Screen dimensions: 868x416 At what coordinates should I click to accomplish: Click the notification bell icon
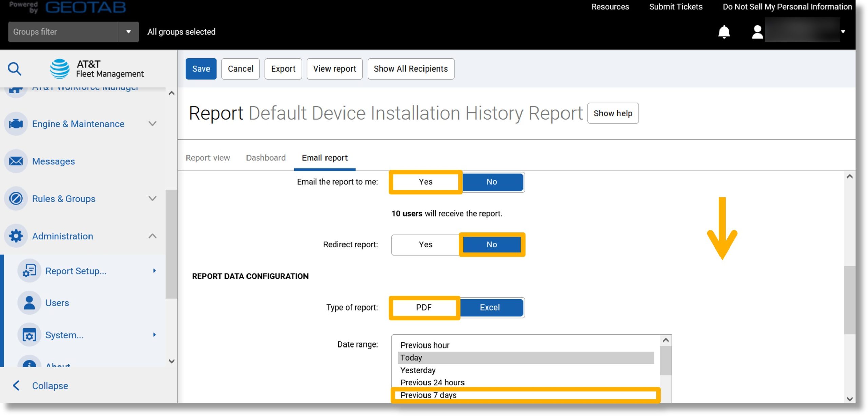(724, 31)
